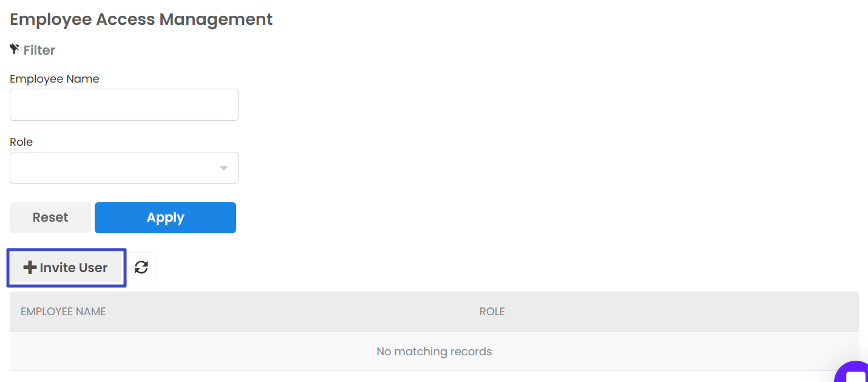Viewport: 868px width, 382px height.
Task: Click the plus icon on Invite User
Action: (x=30, y=268)
